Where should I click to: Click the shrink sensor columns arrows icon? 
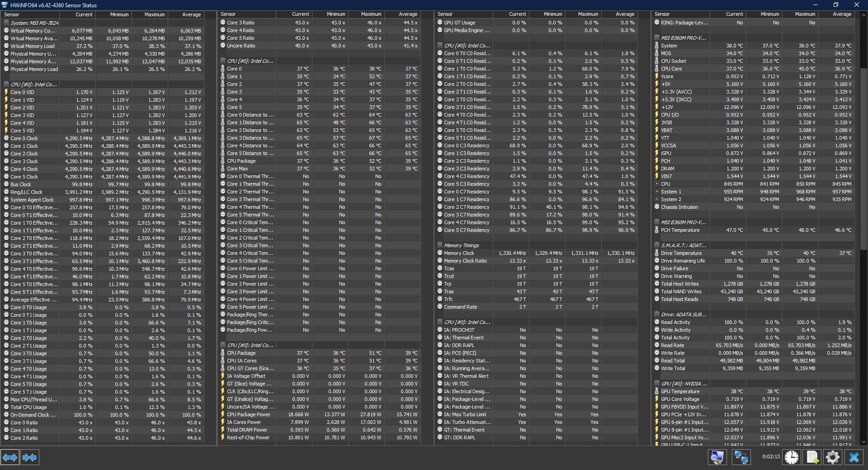(29, 457)
